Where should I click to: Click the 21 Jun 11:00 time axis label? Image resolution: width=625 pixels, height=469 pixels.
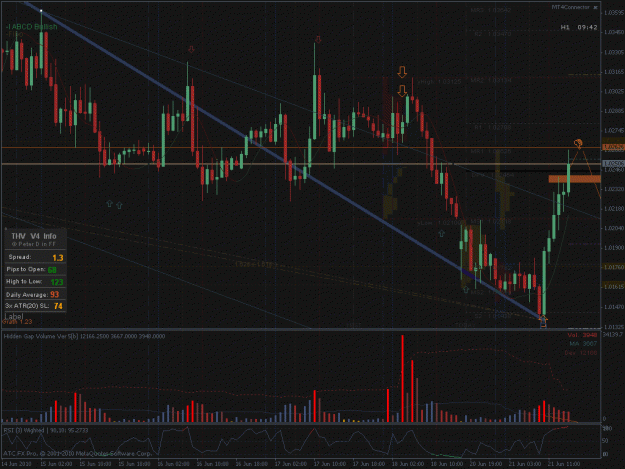click(564, 464)
